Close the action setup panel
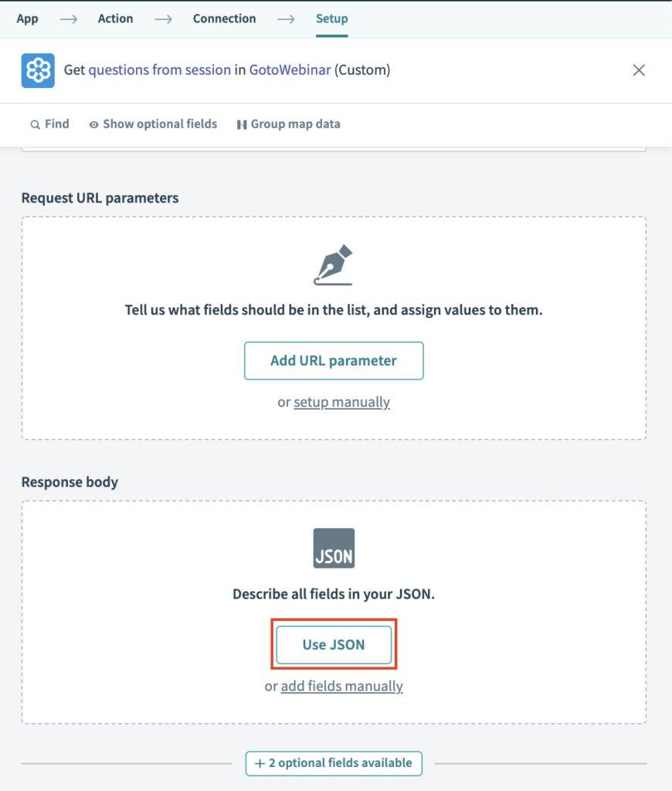This screenshot has width=672, height=791. [639, 70]
